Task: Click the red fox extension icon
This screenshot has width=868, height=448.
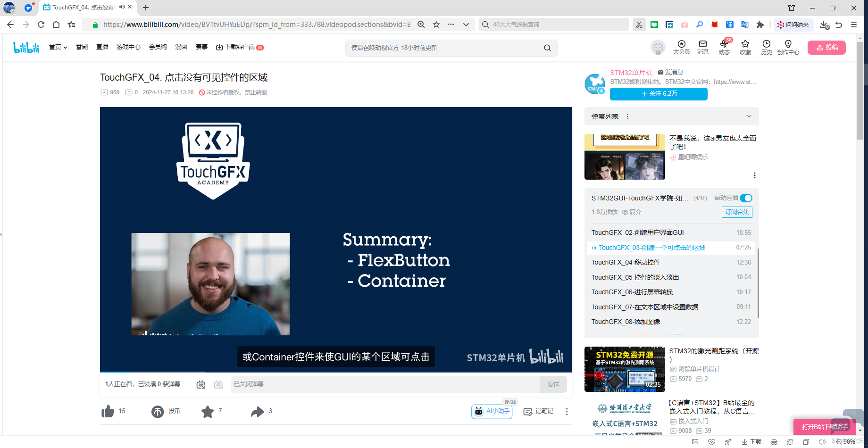Action: point(715,25)
